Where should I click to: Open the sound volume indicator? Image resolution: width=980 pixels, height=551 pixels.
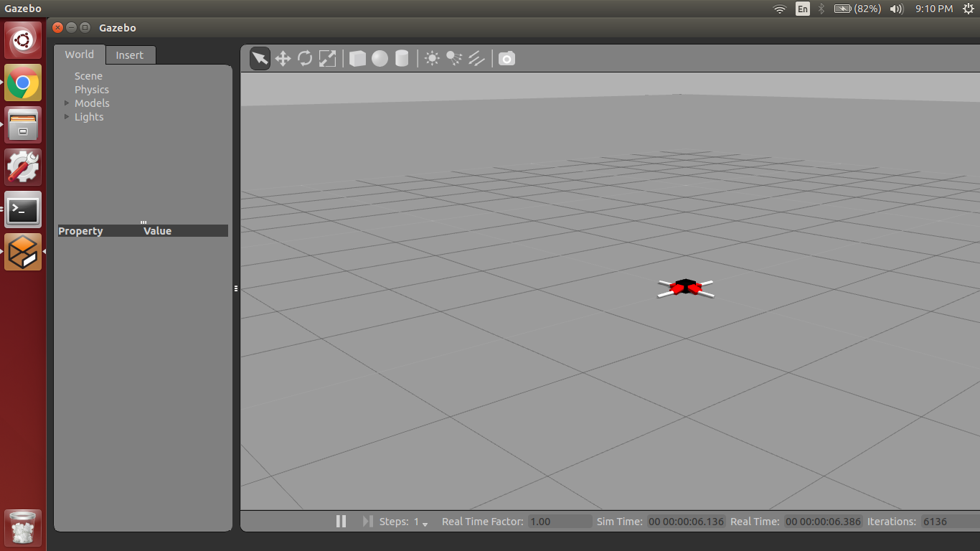click(x=896, y=9)
